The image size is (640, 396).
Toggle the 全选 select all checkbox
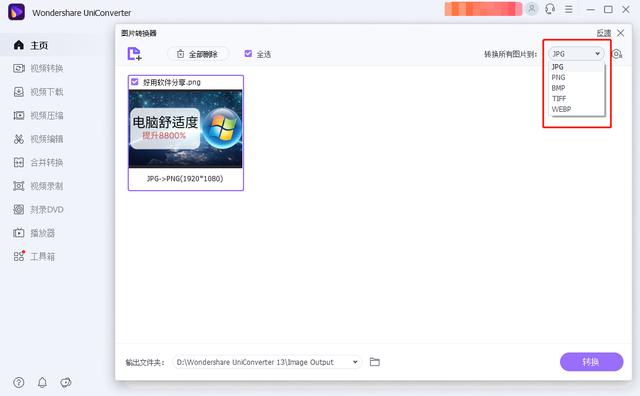(248, 53)
